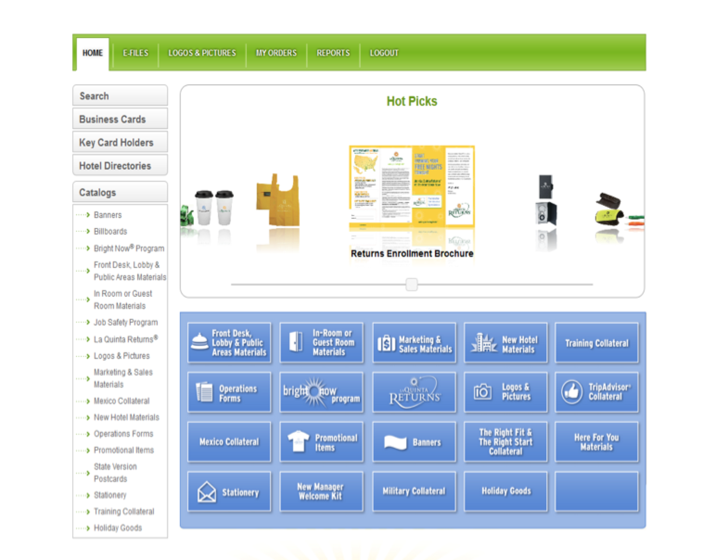Open the La Quinta Returns tile
728x560 pixels.
[x=414, y=392]
